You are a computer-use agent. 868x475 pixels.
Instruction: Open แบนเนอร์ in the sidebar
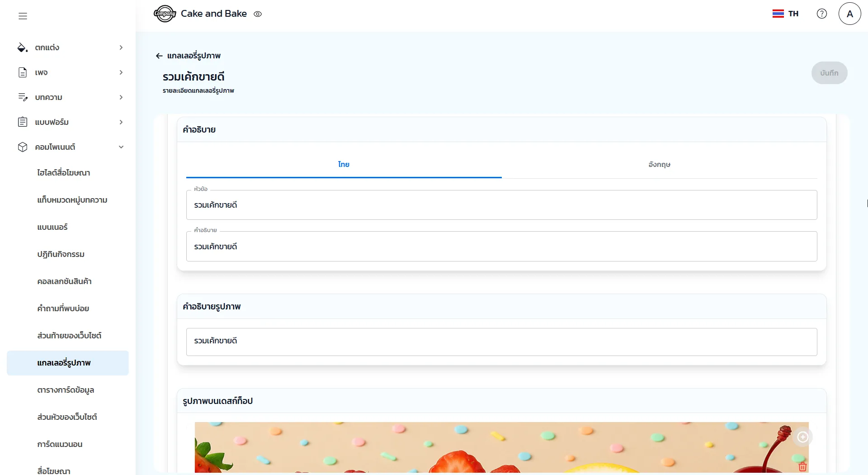(52, 227)
